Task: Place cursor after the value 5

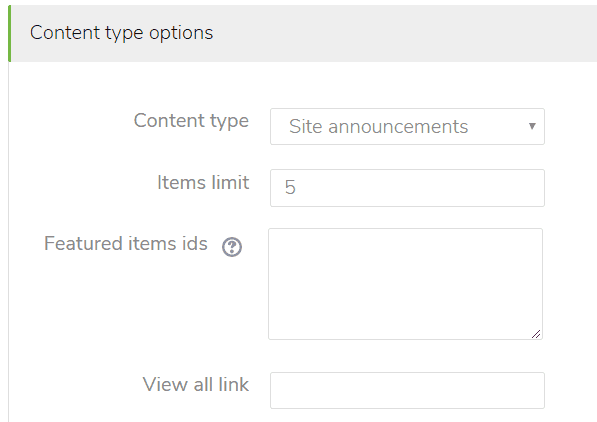Action: 297,187
